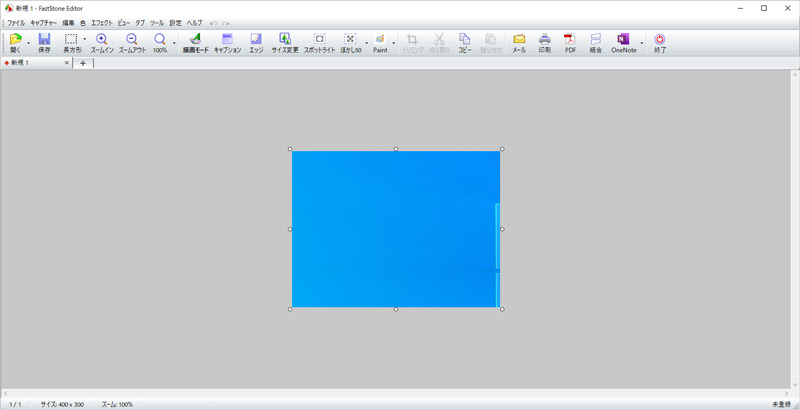Apply edge effect via エッジ icon
Screen dimensions: 800x410
(256, 42)
